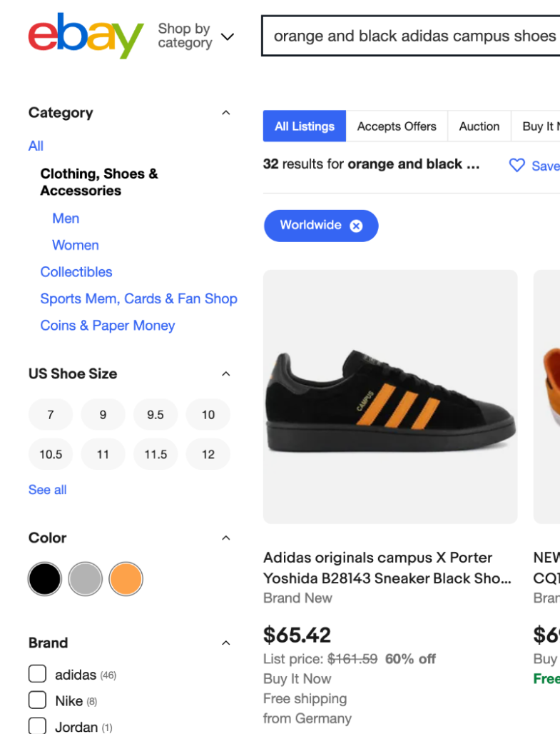This screenshot has width=560, height=734.
Task: Collapse the Category section chevron
Action: pyautogui.click(x=226, y=113)
